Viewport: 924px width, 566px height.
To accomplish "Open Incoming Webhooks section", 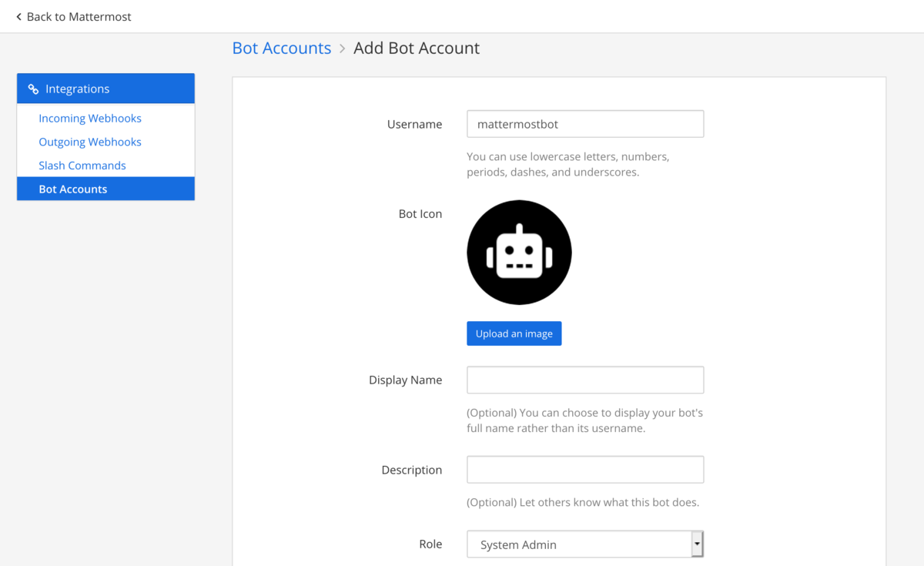I will [90, 119].
